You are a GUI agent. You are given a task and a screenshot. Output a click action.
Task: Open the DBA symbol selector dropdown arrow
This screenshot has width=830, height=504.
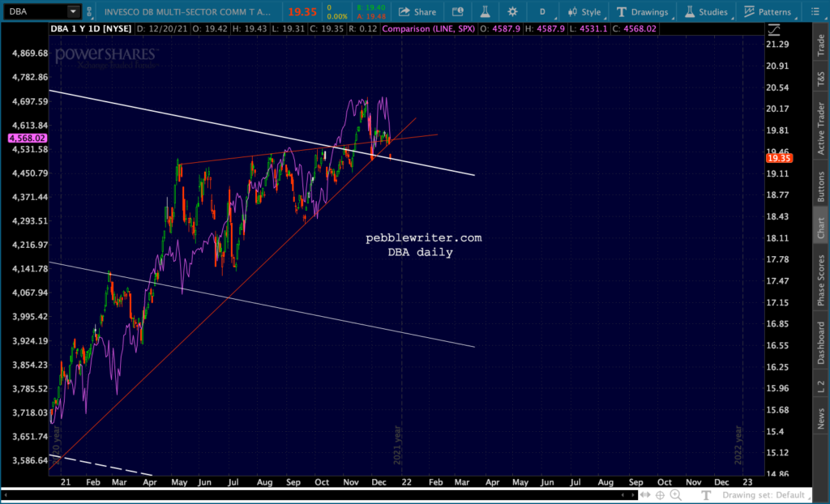coord(73,11)
